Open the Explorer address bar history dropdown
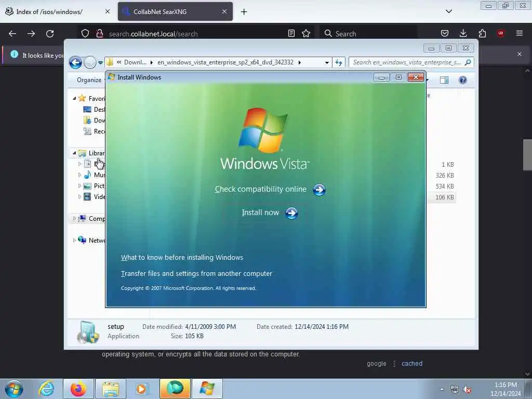This screenshot has width=532, height=399. tap(327, 62)
